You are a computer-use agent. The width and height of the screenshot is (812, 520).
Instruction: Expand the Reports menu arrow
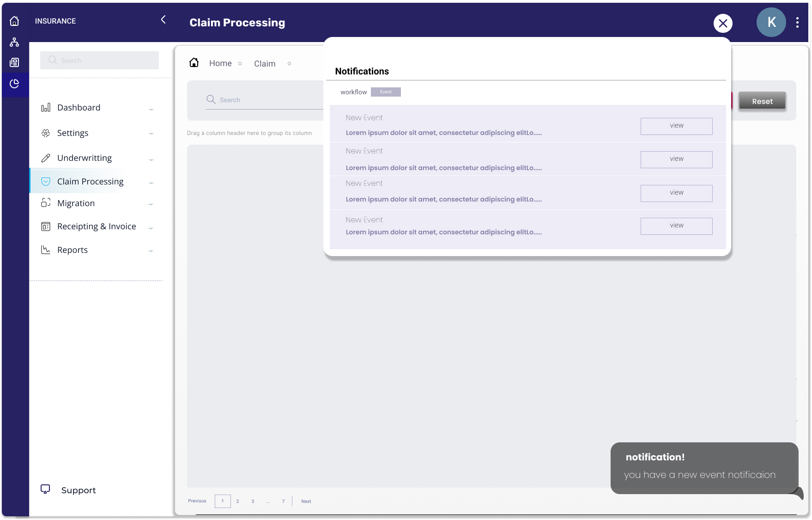pyautogui.click(x=151, y=251)
